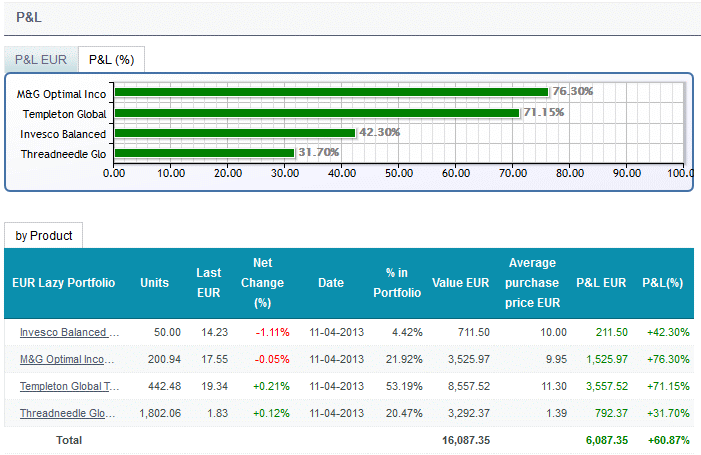The width and height of the screenshot is (701, 455).
Task: Click the Value EUR column header
Action: pyautogui.click(x=460, y=282)
